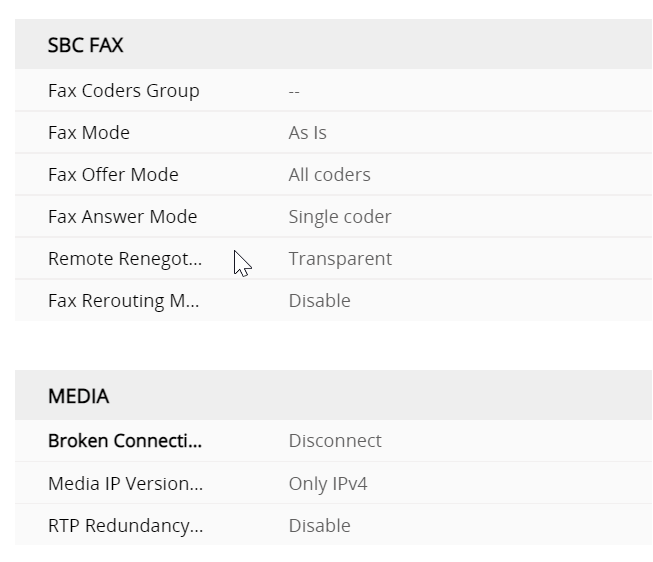Click the Fax Coders Group value field
653x562 pixels.
pos(294,91)
